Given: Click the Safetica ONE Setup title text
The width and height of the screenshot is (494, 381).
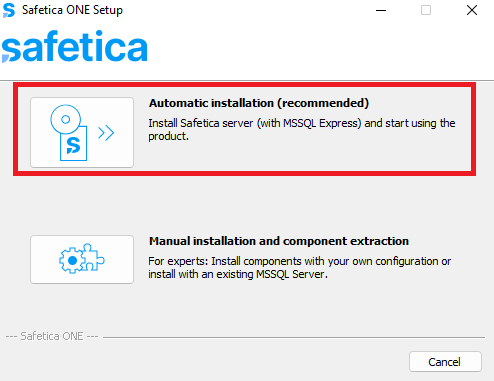Looking at the screenshot, I should pyautogui.click(x=72, y=10).
